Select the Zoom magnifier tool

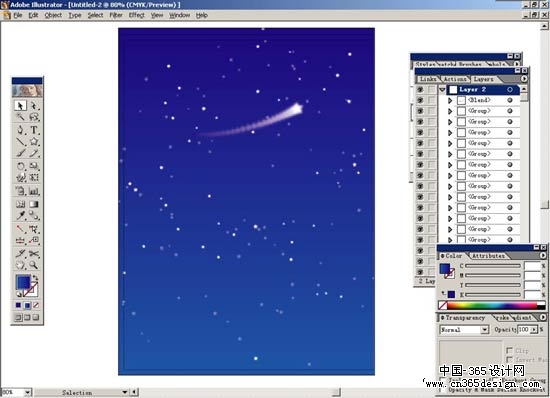click(x=34, y=265)
